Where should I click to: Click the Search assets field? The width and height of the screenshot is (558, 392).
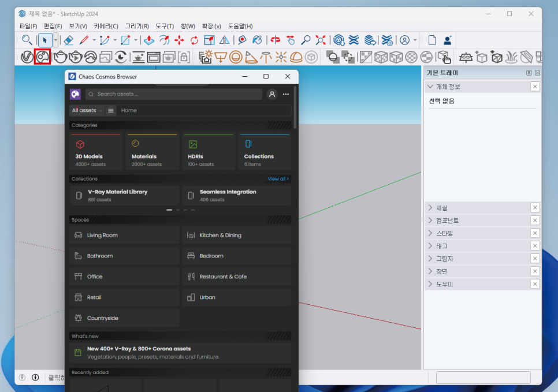pyautogui.click(x=174, y=94)
